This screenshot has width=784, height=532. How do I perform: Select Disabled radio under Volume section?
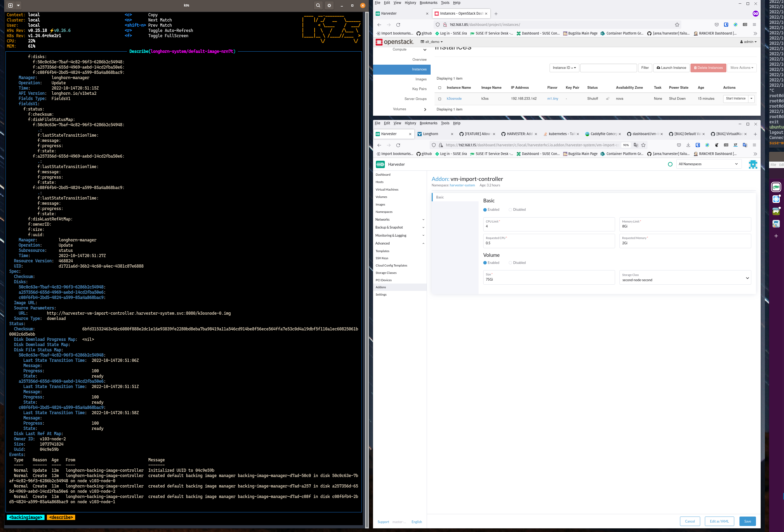pyautogui.click(x=511, y=263)
